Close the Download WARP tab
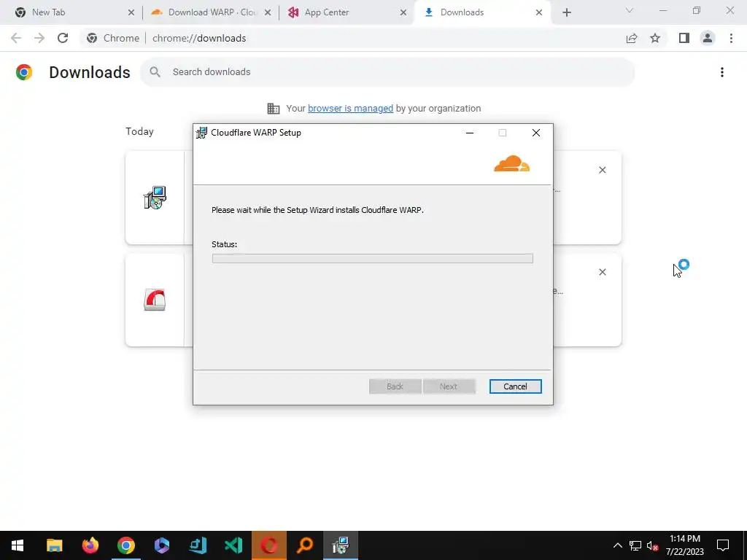Screen dimensions: 747x560 coord(268,13)
